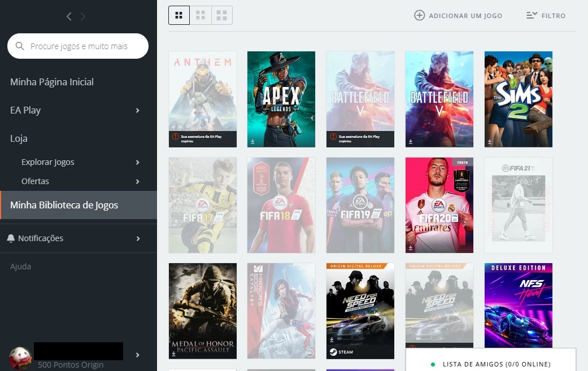The width and height of the screenshot is (588, 371).
Task: Click the download icon on colored Battlefield V
Action: [411, 142]
